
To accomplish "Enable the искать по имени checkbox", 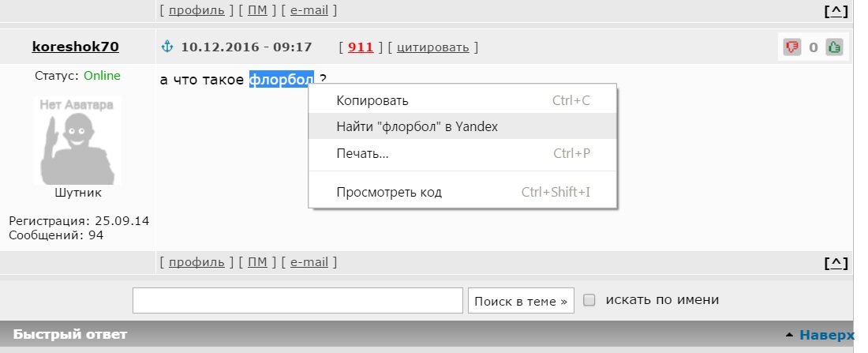I will 589,300.
